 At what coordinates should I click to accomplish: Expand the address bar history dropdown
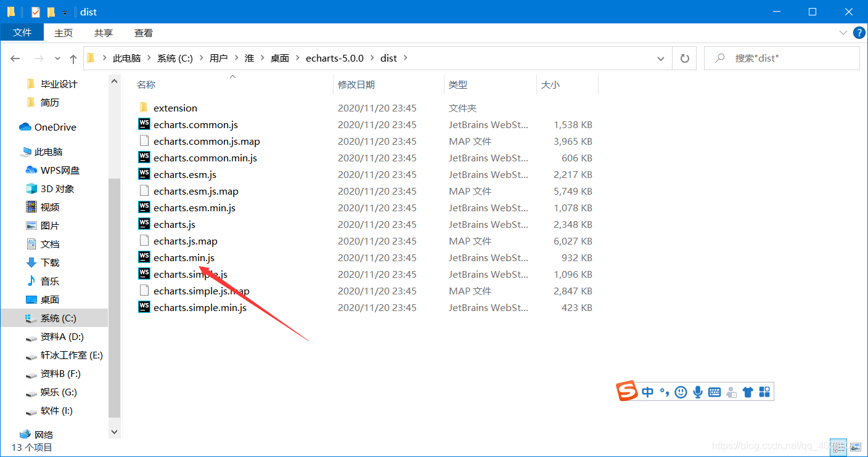(661, 59)
